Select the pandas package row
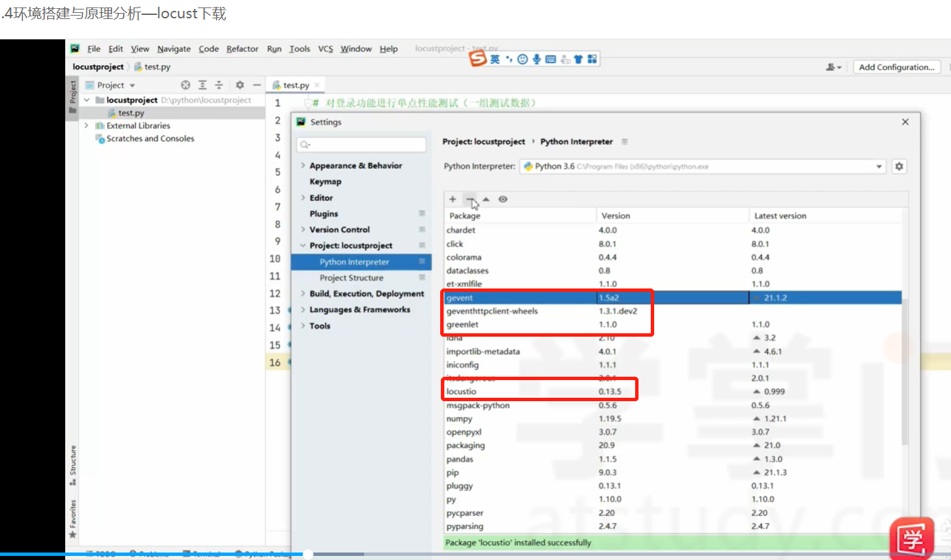Viewport: 951px width, 560px height. click(x=672, y=459)
